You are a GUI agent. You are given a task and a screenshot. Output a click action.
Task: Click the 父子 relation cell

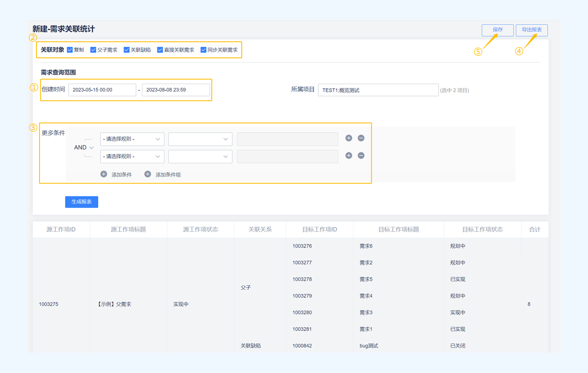click(246, 288)
